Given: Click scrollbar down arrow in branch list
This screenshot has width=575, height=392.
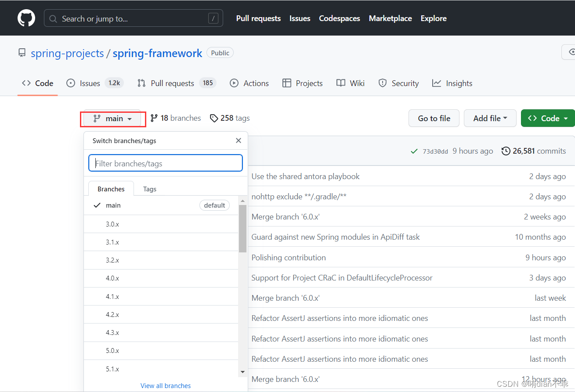Looking at the screenshot, I should 242,372.
